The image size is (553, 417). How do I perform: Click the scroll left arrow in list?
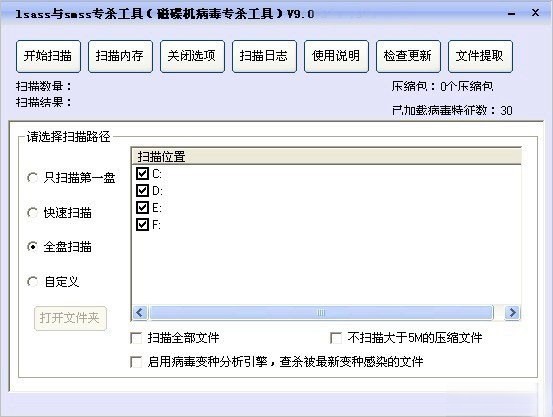click(140, 313)
